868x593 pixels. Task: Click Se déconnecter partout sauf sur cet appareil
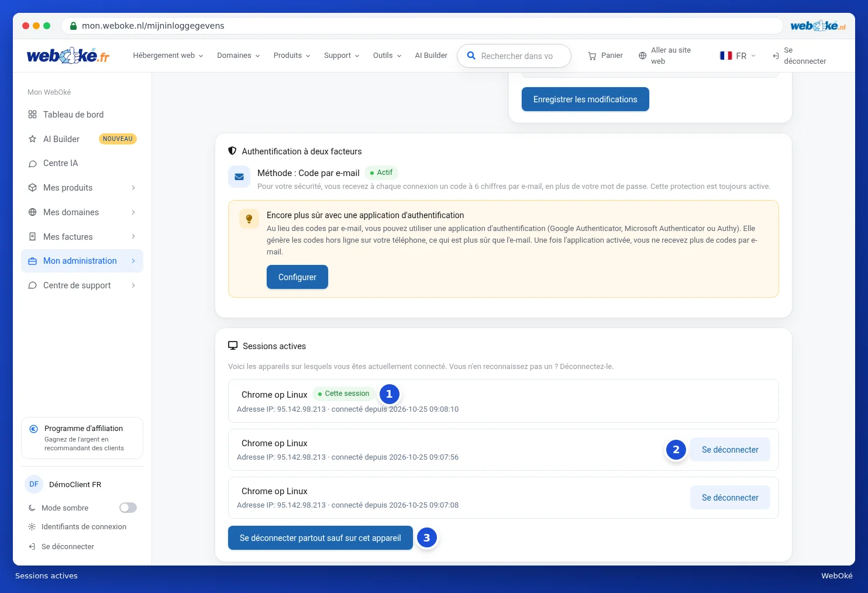(321, 538)
